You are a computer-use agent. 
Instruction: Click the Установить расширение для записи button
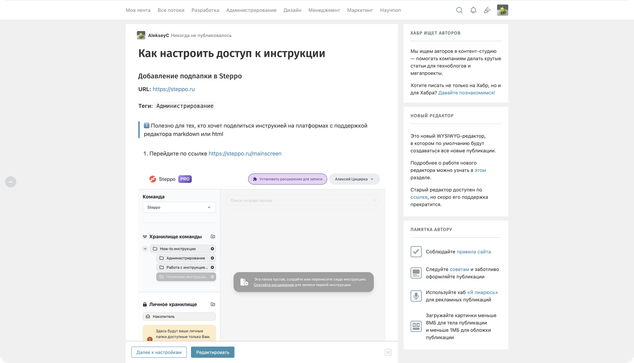287,179
